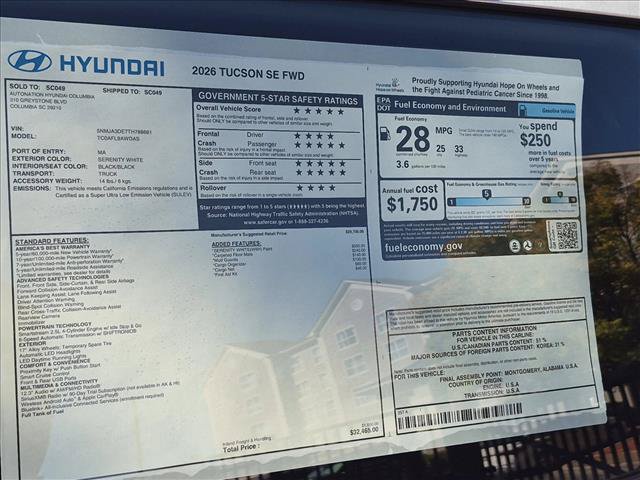Viewport: 640px width, 480px height.
Task: Click the '$32,465.00' total price amount
Action: tap(364, 431)
